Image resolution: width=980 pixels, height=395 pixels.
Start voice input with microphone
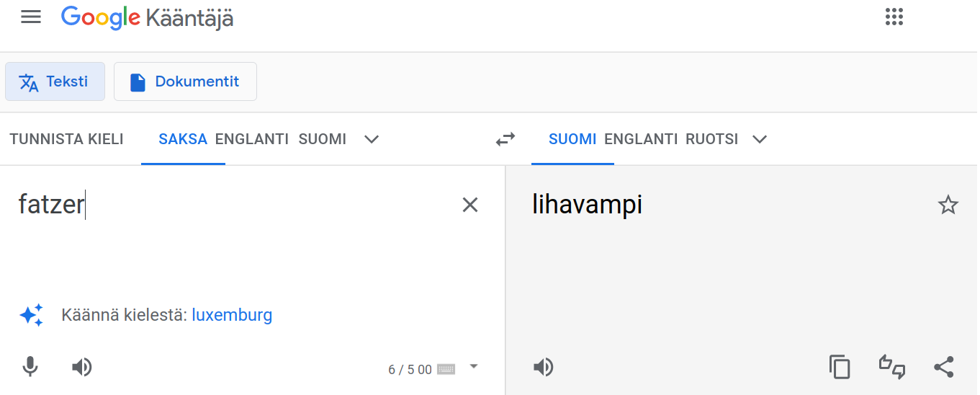pyautogui.click(x=30, y=368)
